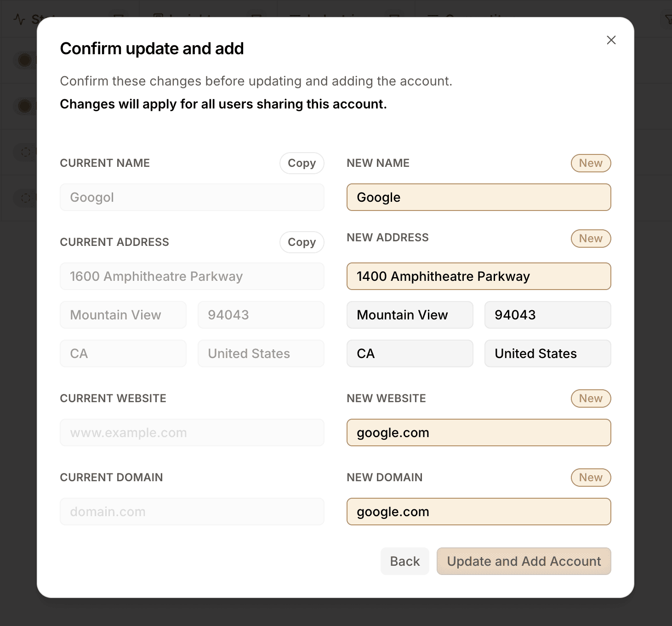Click the New badge beside New Domain
The width and height of the screenshot is (672, 626).
[x=591, y=478]
